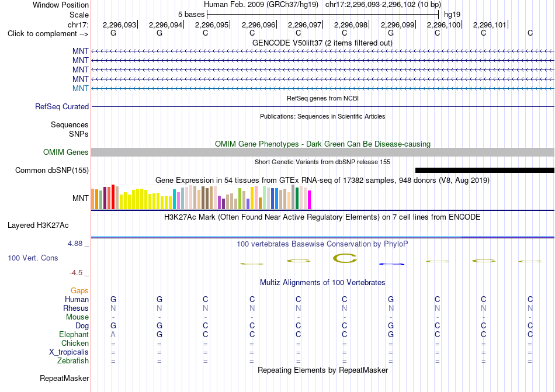
Task: Click the Elephant species row label
Action: (x=74, y=334)
